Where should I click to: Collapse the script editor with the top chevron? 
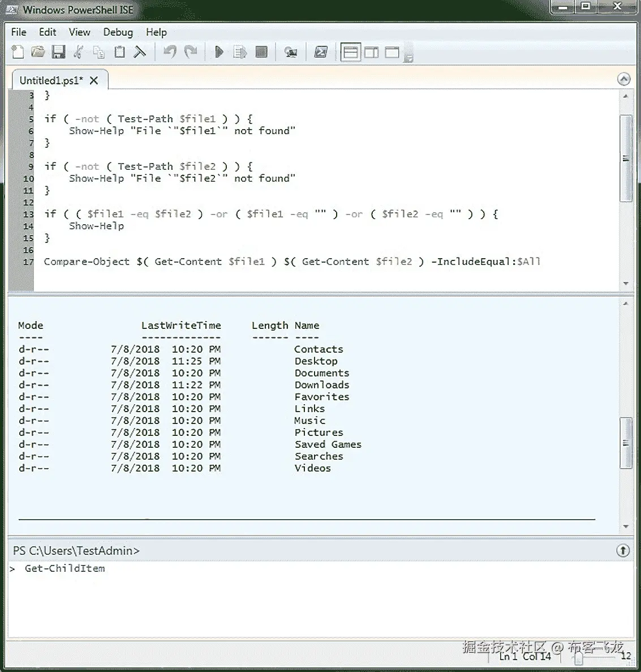point(624,79)
